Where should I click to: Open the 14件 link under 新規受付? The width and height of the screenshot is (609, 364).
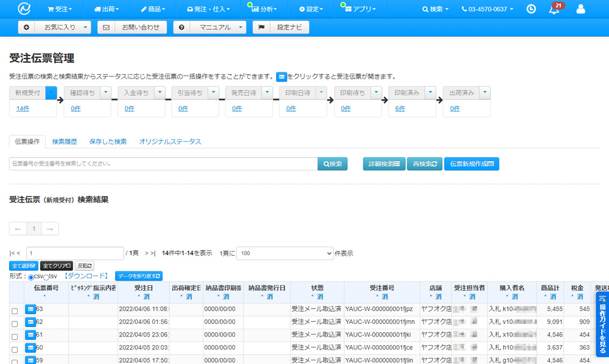[23, 109]
